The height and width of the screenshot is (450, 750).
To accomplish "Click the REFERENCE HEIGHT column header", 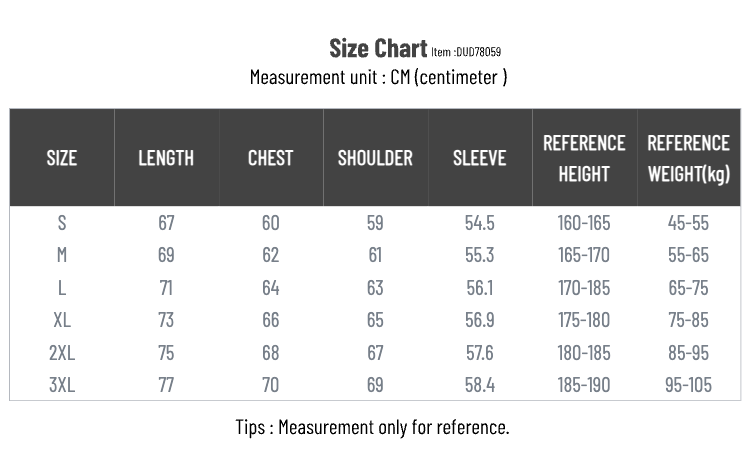I will 584,158.
